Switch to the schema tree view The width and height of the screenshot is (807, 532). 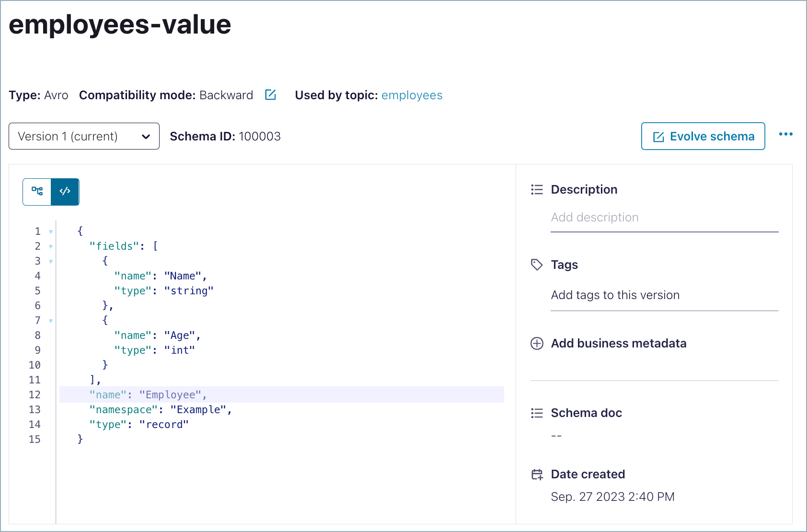(37, 192)
